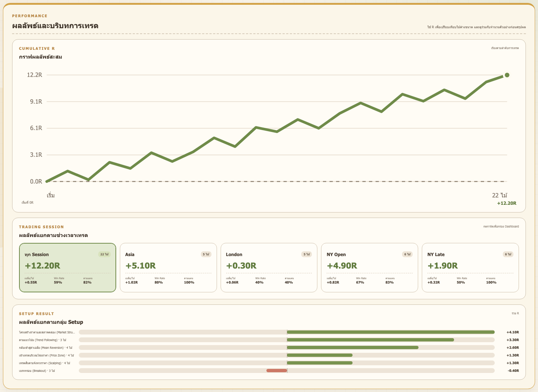The width and height of the screenshot is (538, 392).
Task: Click the 12.2R y-axis label
Action: [x=34, y=75]
